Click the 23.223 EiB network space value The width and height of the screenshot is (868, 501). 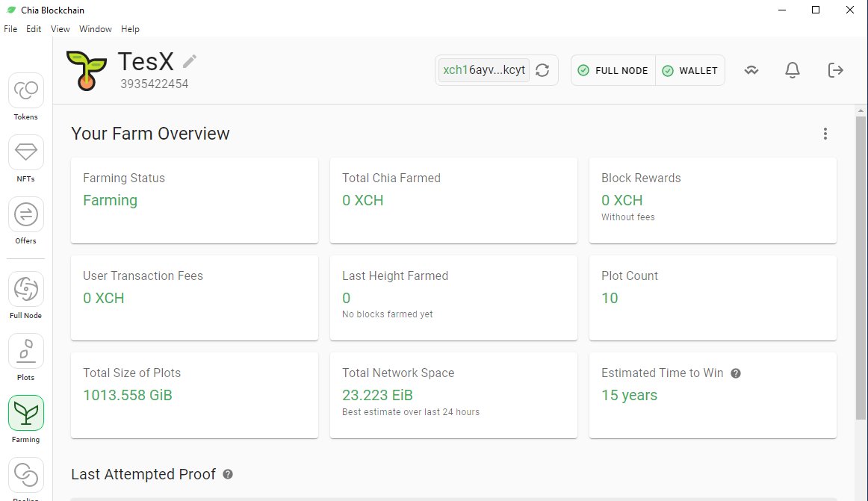377,395
